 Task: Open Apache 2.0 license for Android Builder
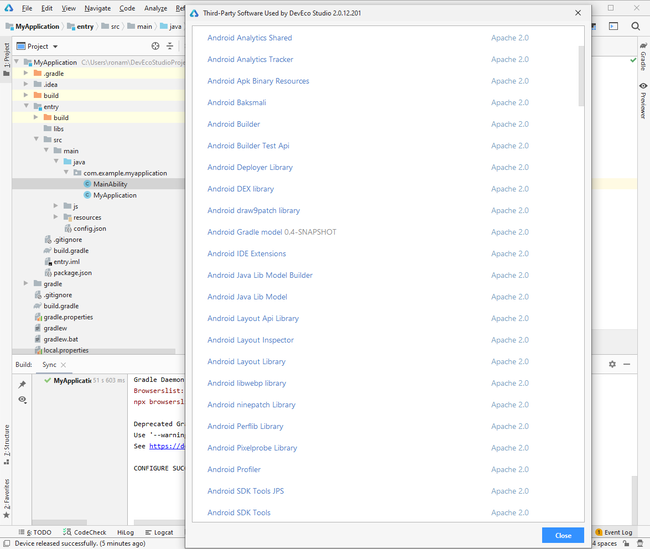click(510, 124)
